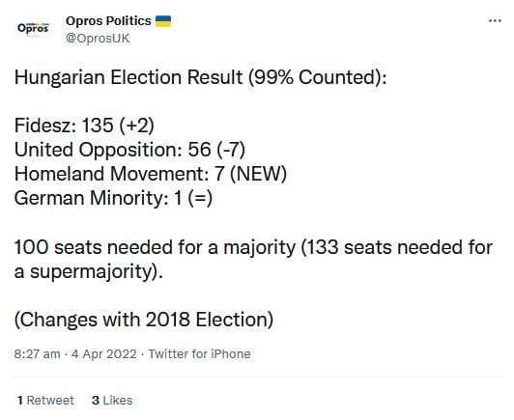
Task: Open the Opros Politics display name
Action: (108, 21)
